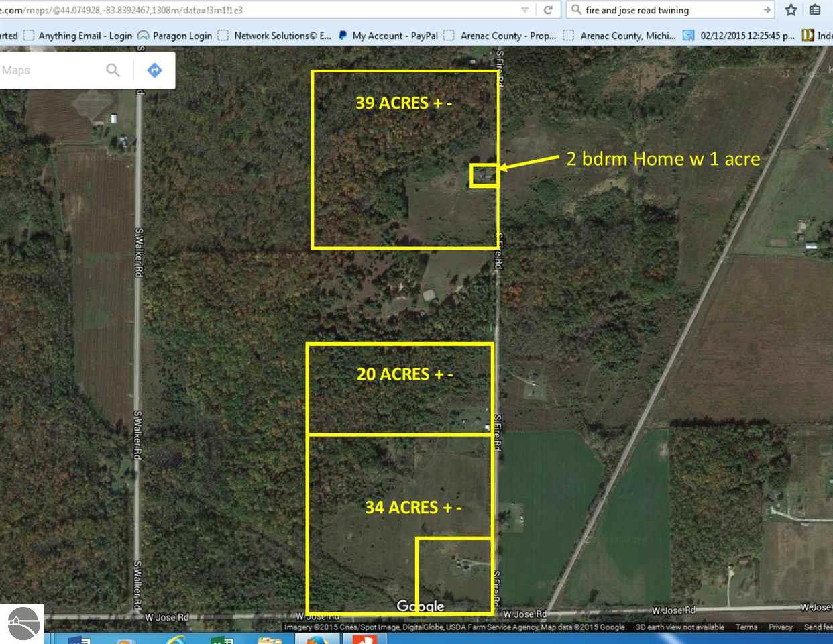Screen dimensions: 833x644
Task: Bookmark this page with the star icon
Action: (791, 9)
